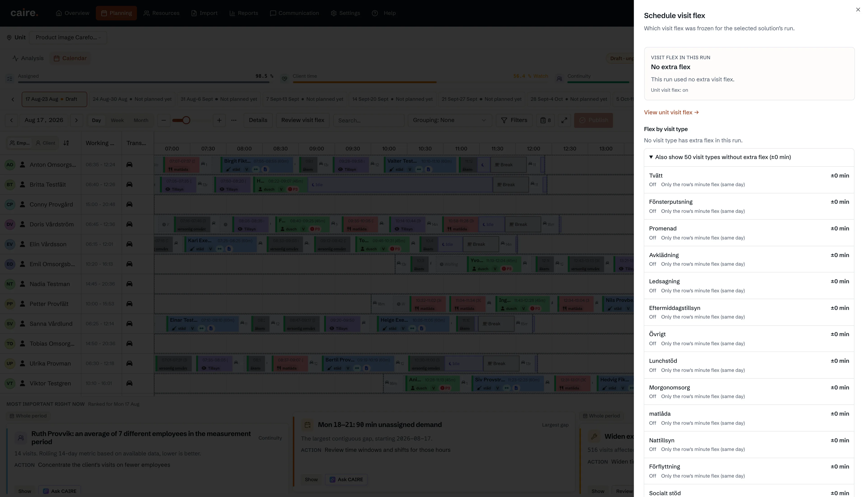Click the Import nav icon
This screenshot has width=868, height=497.
pyautogui.click(x=194, y=13)
